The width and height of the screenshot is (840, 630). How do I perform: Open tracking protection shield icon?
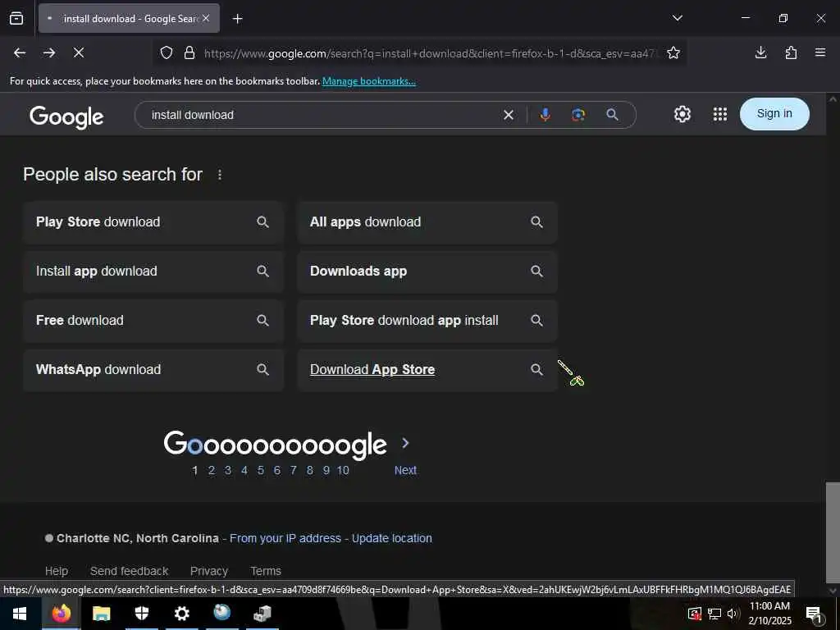pyautogui.click(x=167, y=52)
